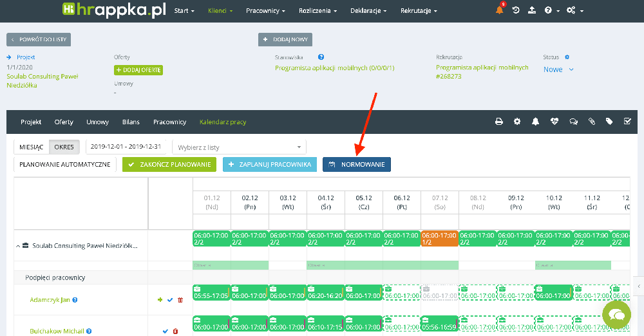Delete Bulchakow Michail using trash icon

click(x=175, y=331)
